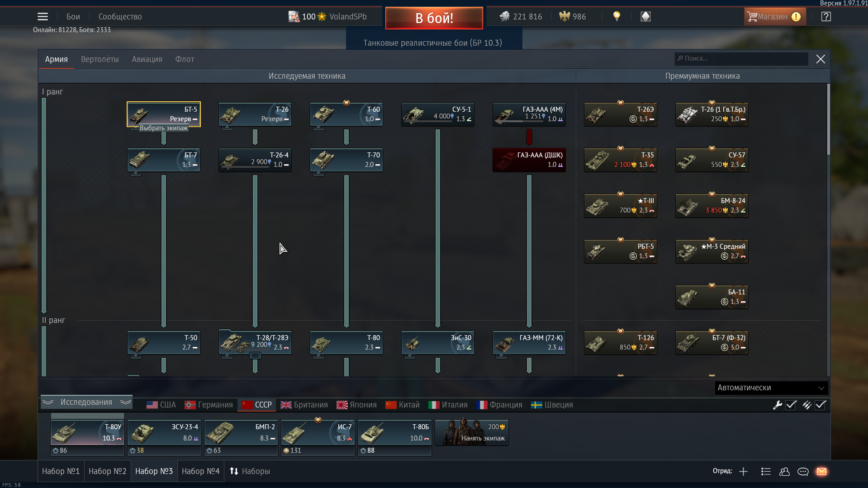
Task: Select premium БМ-8-24 vehicle card
Action: click(712, 206)
